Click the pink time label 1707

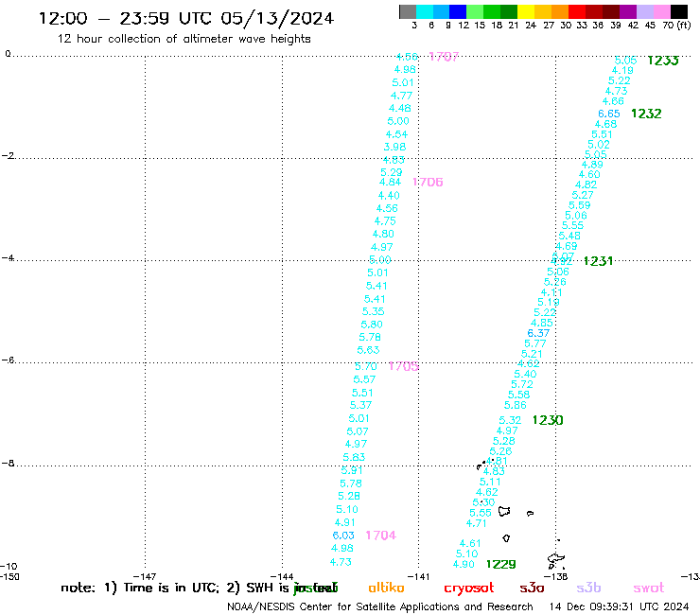click(x=444, y=57)
